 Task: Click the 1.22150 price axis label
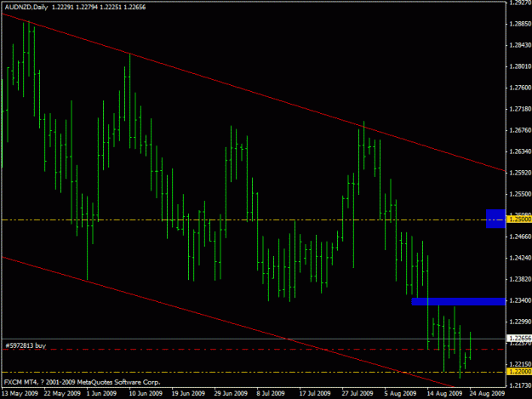[520, 364]
